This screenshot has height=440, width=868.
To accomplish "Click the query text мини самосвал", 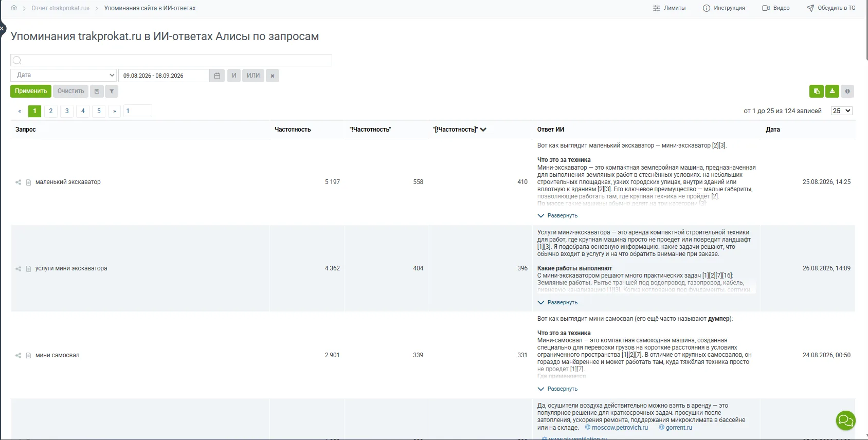I will (58, 355).
